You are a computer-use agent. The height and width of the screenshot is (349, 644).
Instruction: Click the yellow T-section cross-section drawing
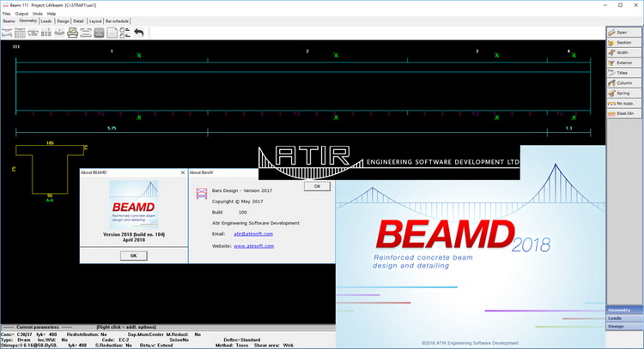[50, 170]
